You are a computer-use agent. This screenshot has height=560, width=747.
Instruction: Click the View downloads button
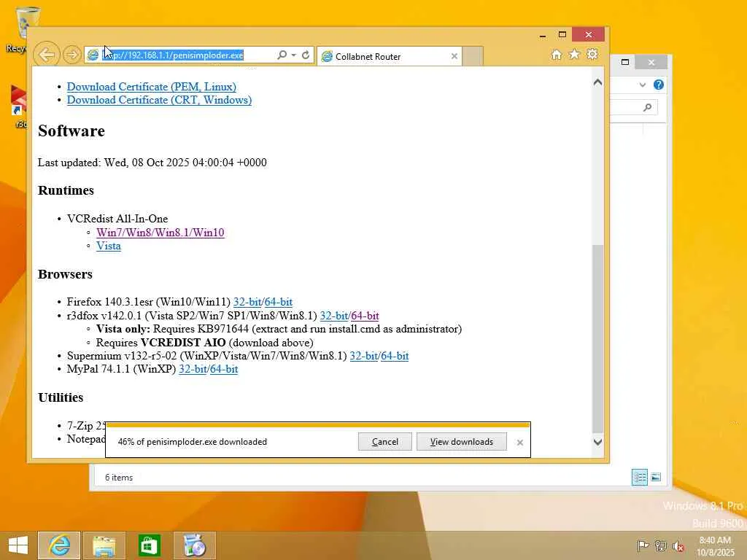tap(462, 441)
